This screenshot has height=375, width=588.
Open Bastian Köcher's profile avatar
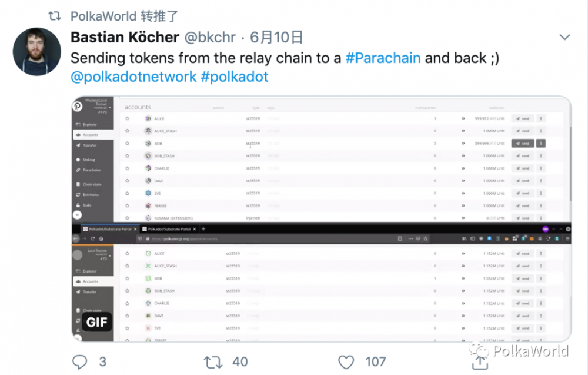[x=37, y=52]
